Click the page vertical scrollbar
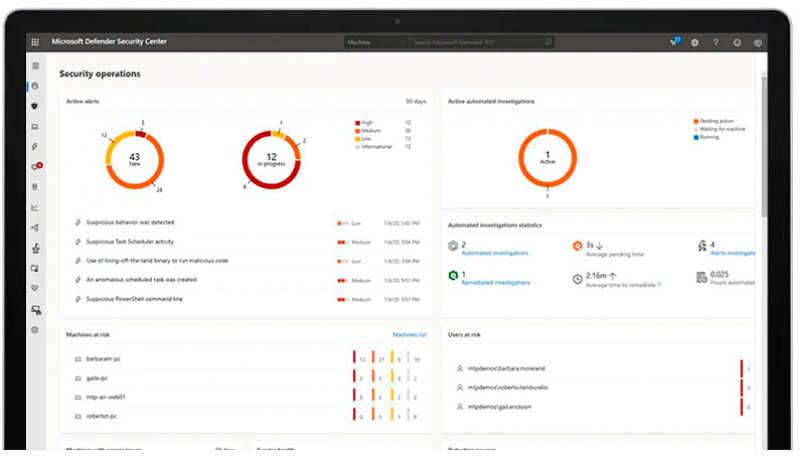800x464 pixels. coord(764,146)
